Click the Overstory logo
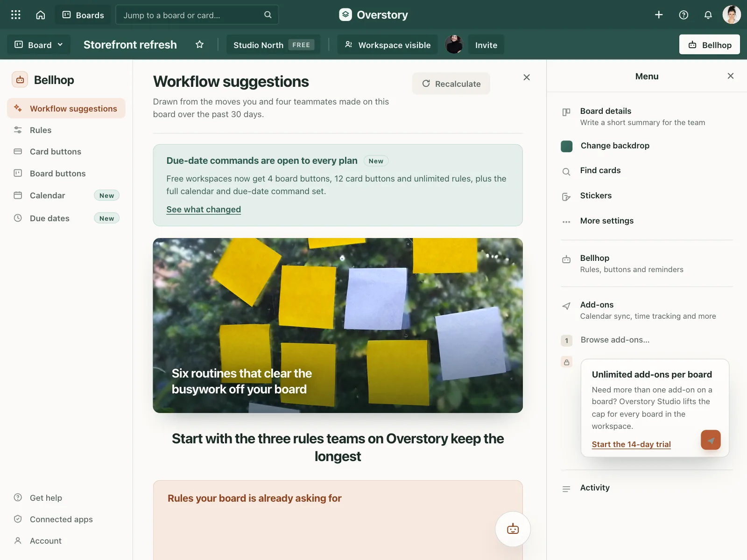 [373, 15]
